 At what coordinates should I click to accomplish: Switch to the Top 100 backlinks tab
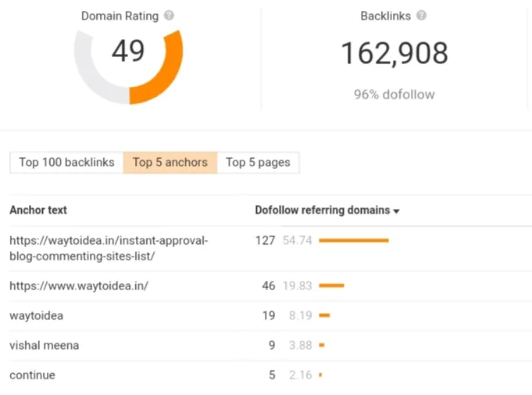pyautogui.click(x=66, y=163)
